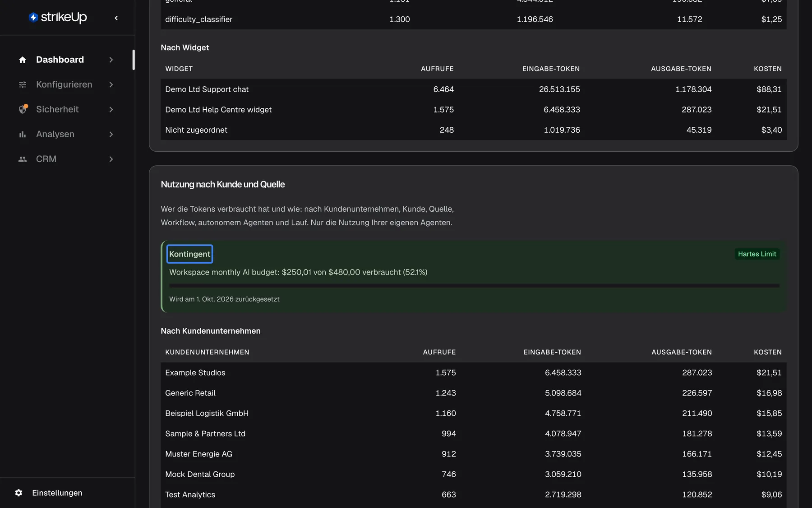Select the Mock Dental Group row
The height and width of the screenshot is (508, 812).
474,474
